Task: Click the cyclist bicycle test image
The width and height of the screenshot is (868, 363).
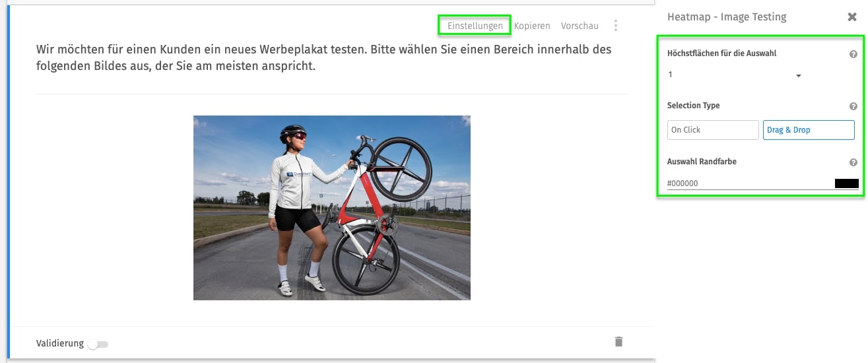Action: click(332, 208)
